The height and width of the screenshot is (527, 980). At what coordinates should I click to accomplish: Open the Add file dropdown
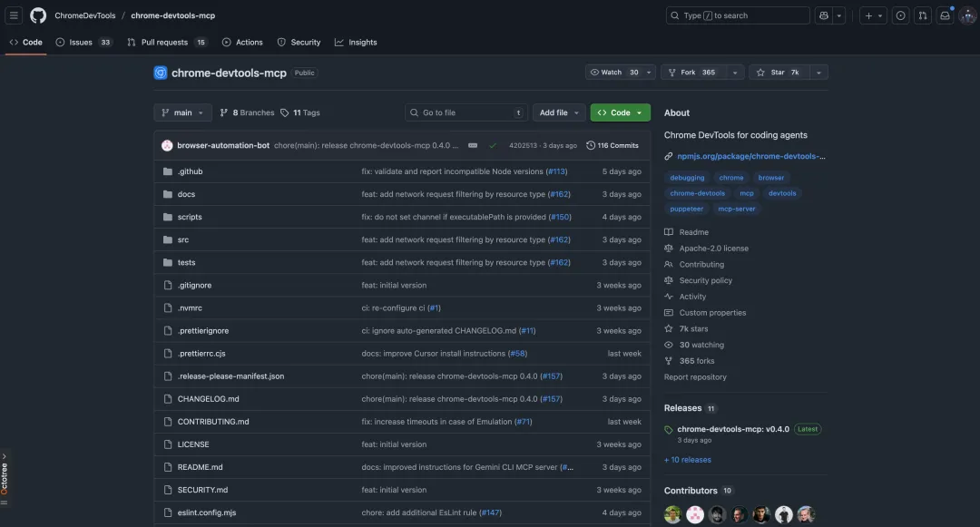tap(559, 113)
